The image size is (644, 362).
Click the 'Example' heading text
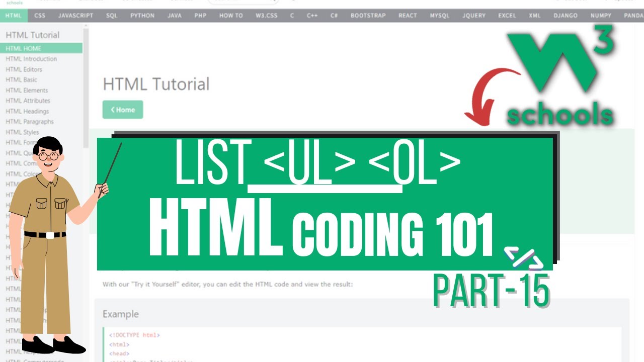pyautogui.click(x=121, y=314)
